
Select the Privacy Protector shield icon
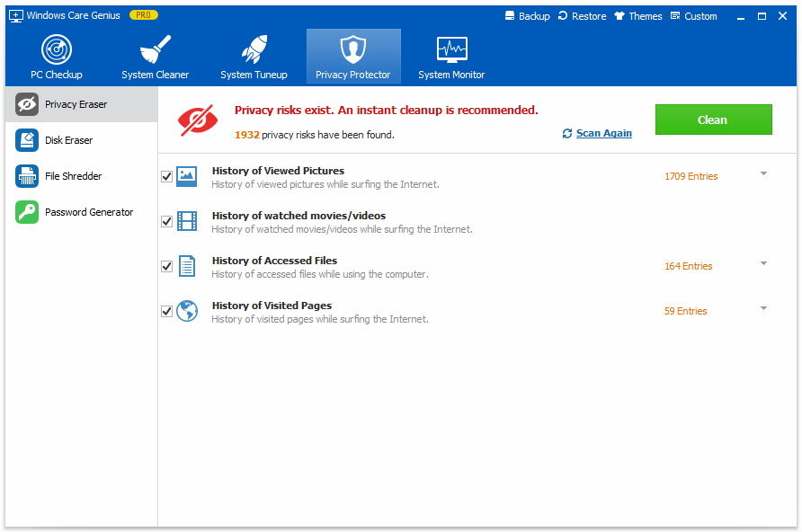click(353, 49)
